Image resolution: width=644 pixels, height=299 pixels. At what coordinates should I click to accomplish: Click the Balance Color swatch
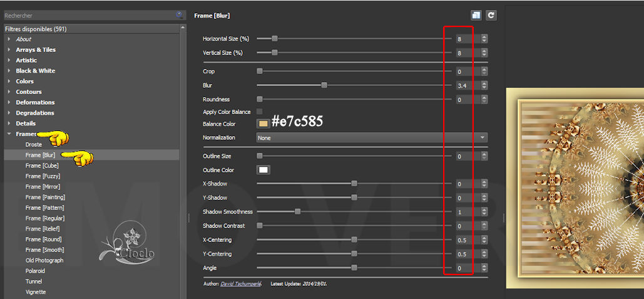(263, 124)
